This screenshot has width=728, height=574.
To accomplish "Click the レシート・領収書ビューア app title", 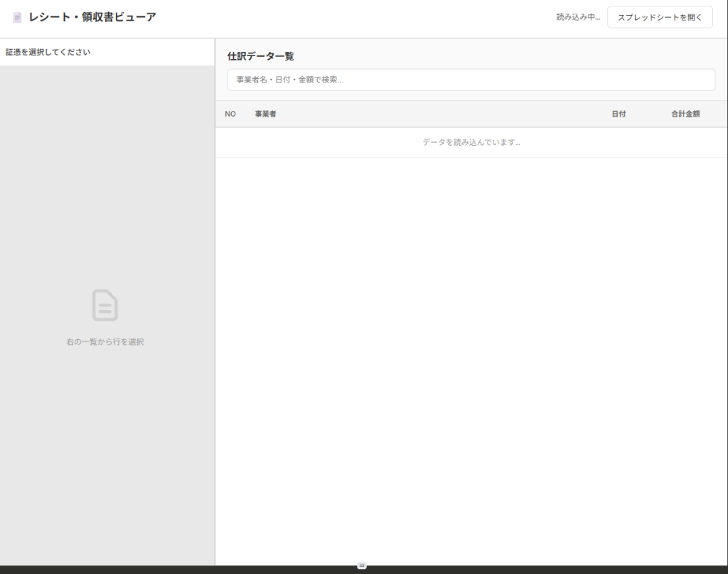I will tap(92, 17).
